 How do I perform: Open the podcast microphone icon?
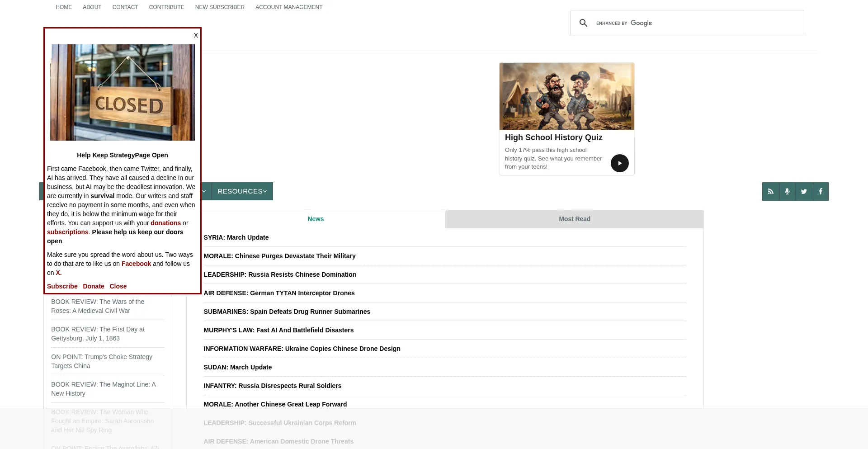pos(787,191)
